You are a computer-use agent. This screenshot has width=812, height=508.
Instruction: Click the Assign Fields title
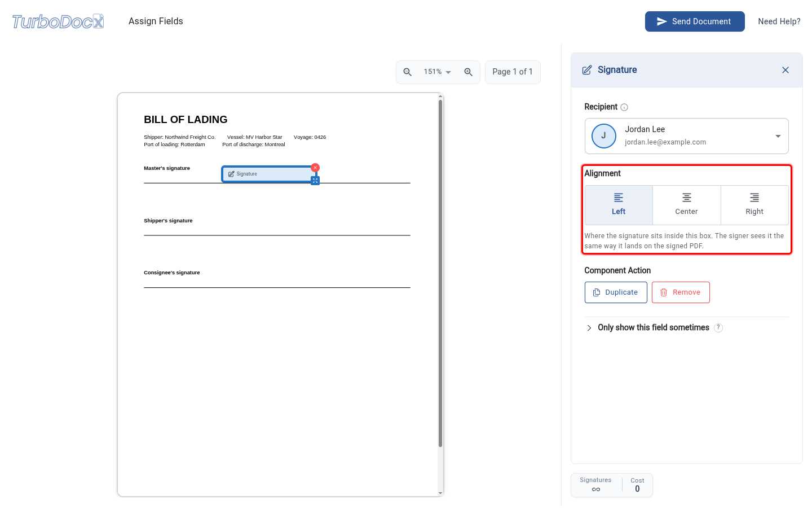pos(156,21)
